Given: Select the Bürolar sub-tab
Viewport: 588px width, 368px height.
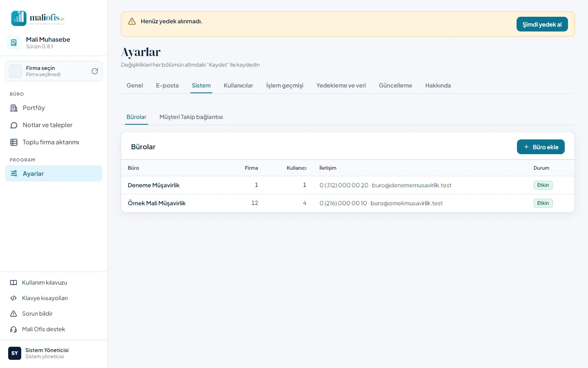Looking at the screenshot, I should coord(136,117).
